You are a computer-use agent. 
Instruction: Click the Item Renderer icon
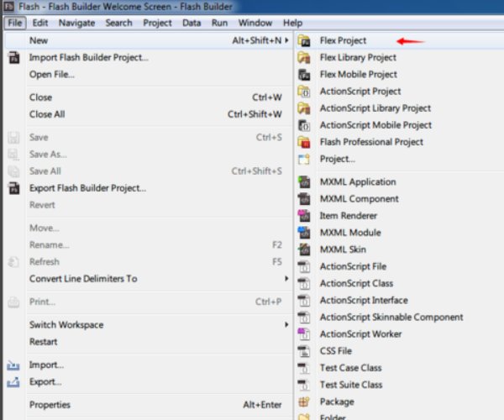pyautogui.click(x=304, y=216)
